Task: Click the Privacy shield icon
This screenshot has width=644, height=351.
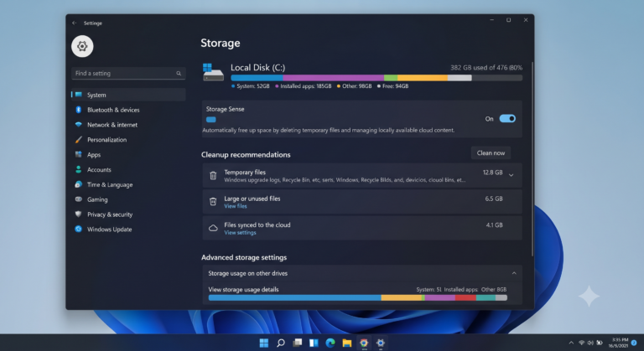Action: pyautogui.click(x=79, y=214)
